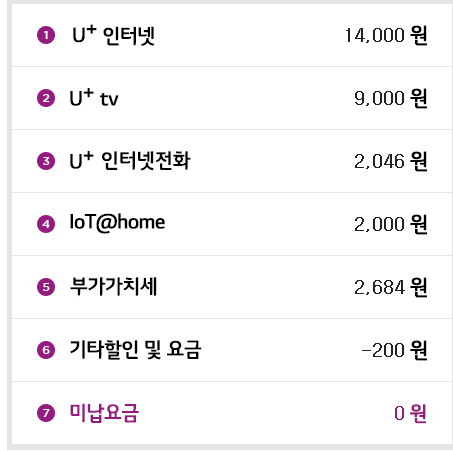This screenshot has height=451, width=453.
Task: Click the purple number 4 badge
Action: coord(46,224)
